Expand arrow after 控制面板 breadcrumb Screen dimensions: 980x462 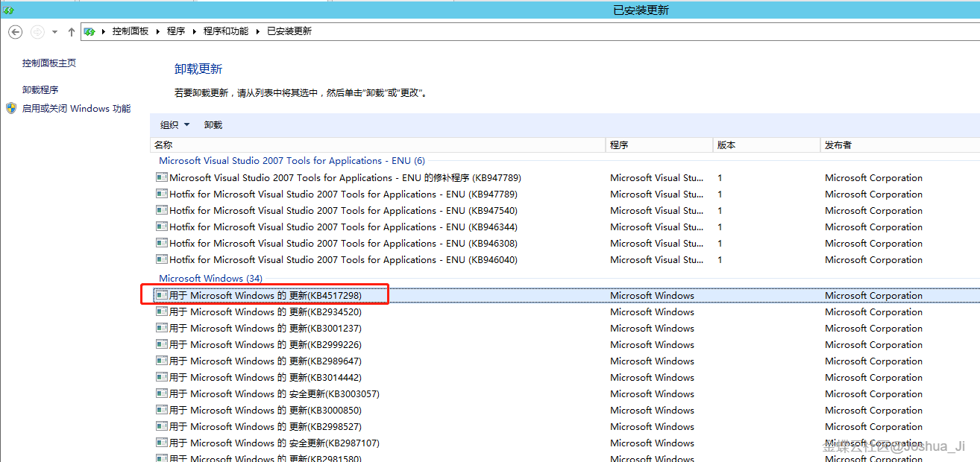pos(158,31)
